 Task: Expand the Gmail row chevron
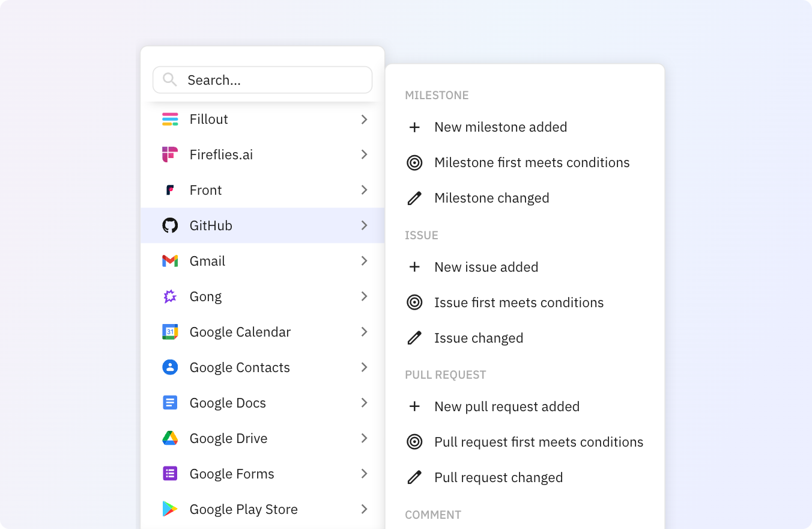click(x=364, y=261)
